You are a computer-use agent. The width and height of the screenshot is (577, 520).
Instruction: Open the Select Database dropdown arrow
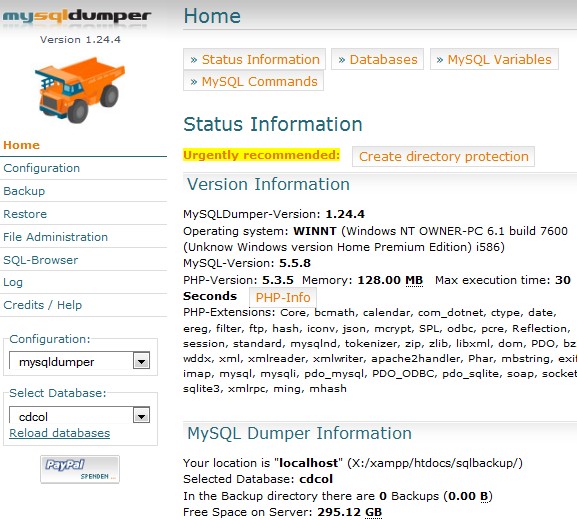141,416
